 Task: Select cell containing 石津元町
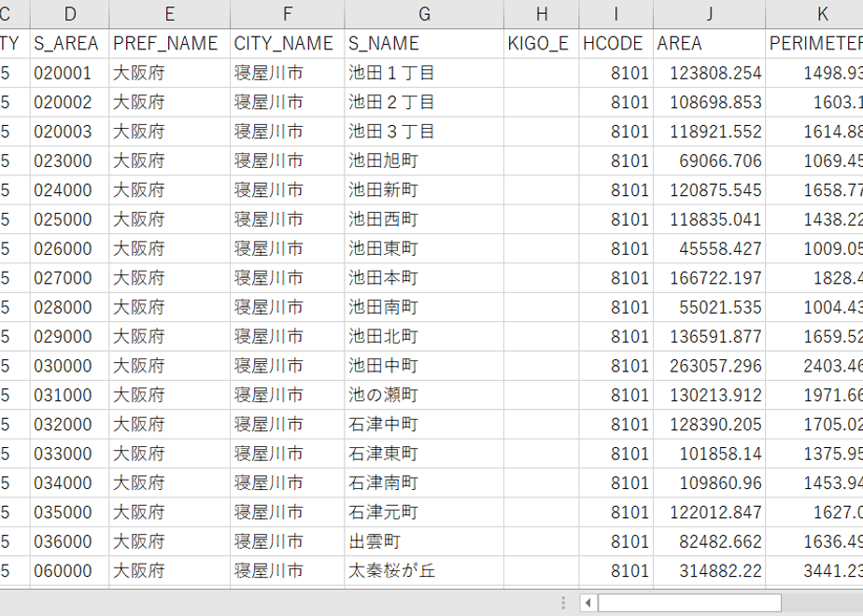424,512
